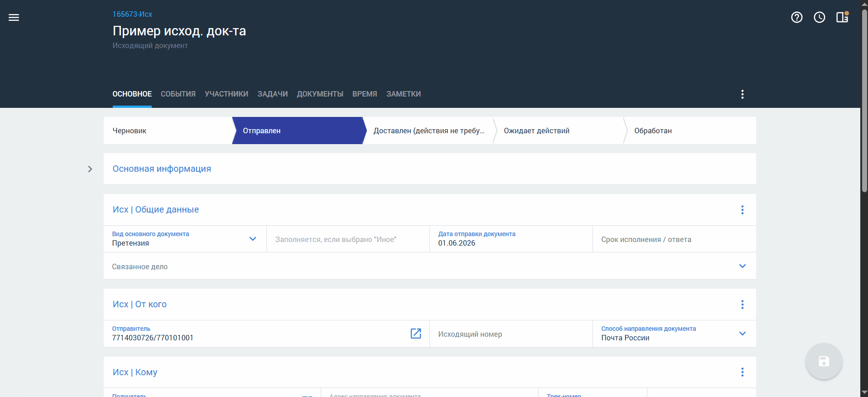Click the Исх | От кого heading
Screen dimensions: 868x397
point(140,305)
